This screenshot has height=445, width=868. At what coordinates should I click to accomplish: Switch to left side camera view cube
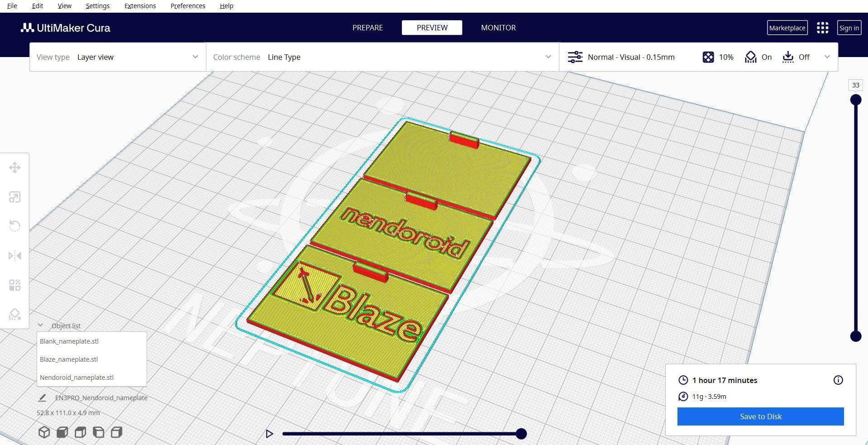98,432
